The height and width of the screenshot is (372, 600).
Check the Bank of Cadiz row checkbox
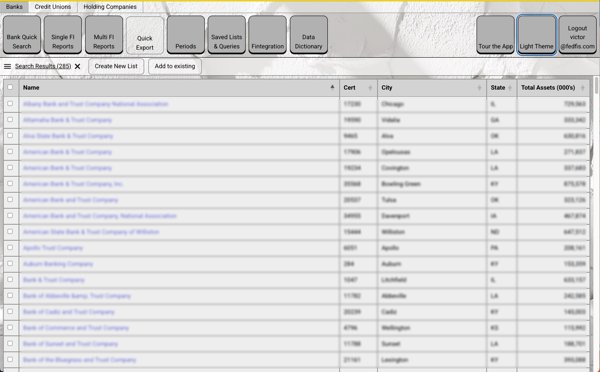pyautogui.click(x=10, y=311)
